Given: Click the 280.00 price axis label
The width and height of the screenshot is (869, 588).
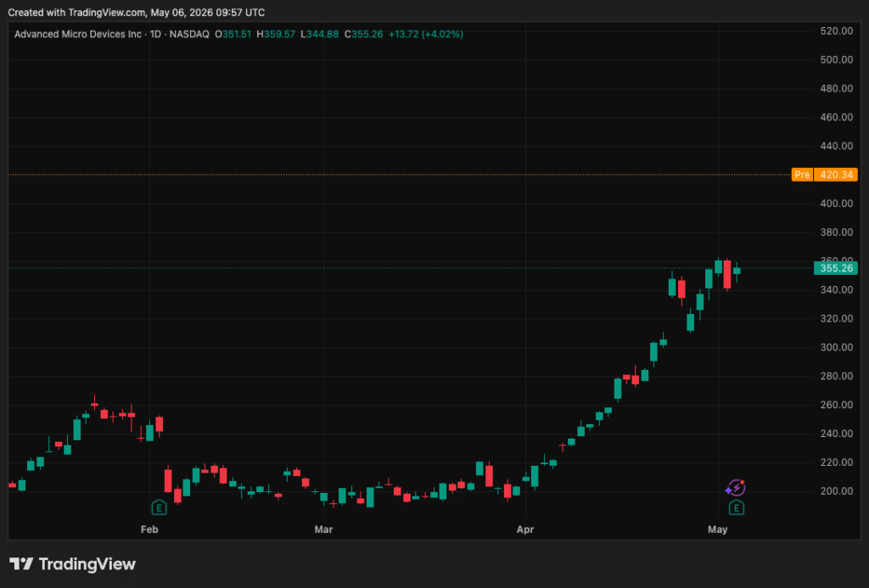Looking at the screenshot, I should (836, 376).
